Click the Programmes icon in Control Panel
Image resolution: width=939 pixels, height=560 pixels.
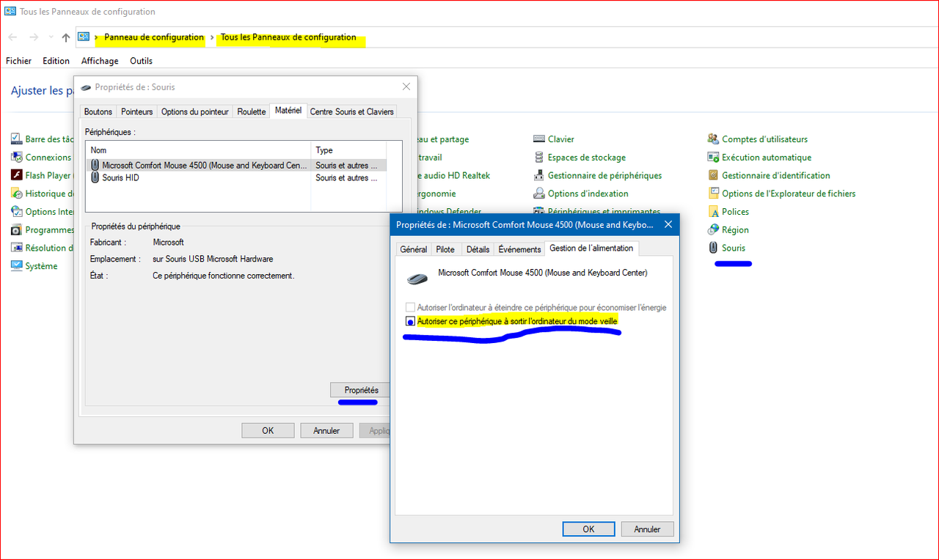(18, 229)
